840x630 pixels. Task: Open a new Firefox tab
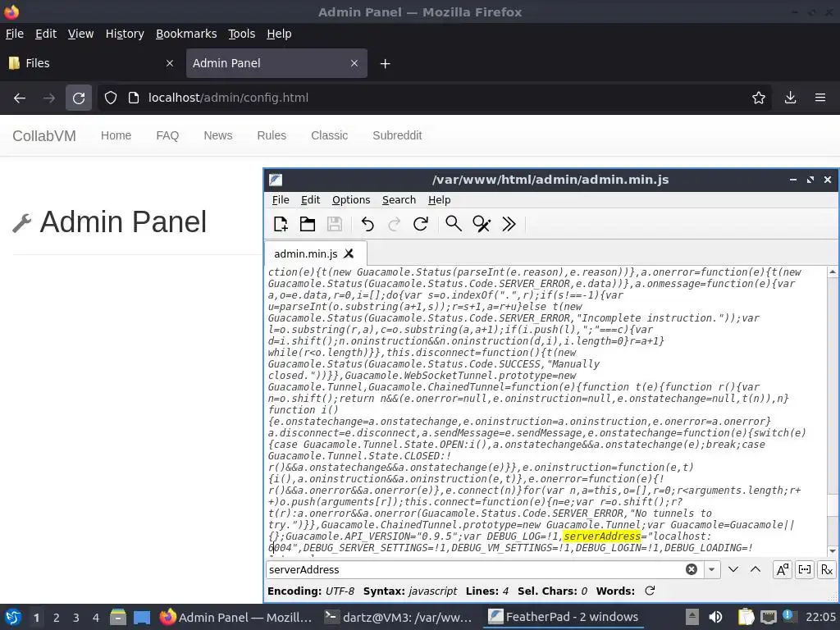click(385, 64)
